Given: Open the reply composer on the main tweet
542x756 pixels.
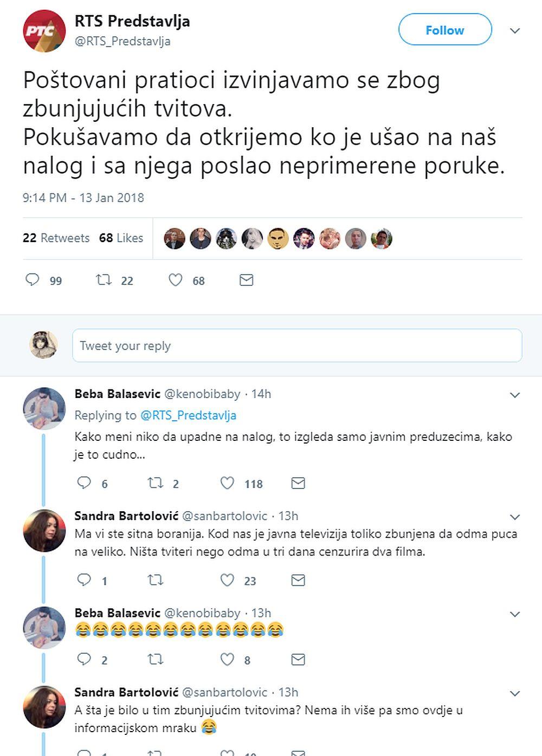Looking at the screenshot, I should click(33, 280).
